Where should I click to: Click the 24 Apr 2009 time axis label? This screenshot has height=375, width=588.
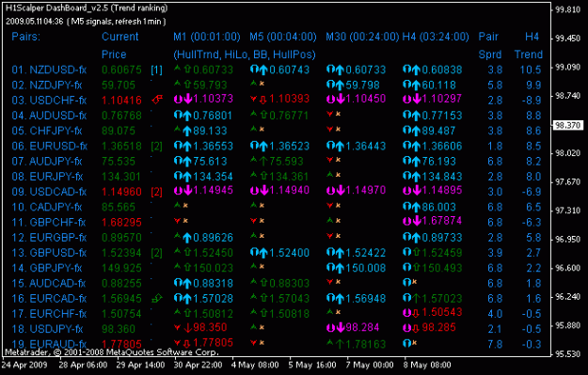click(24, 365)
